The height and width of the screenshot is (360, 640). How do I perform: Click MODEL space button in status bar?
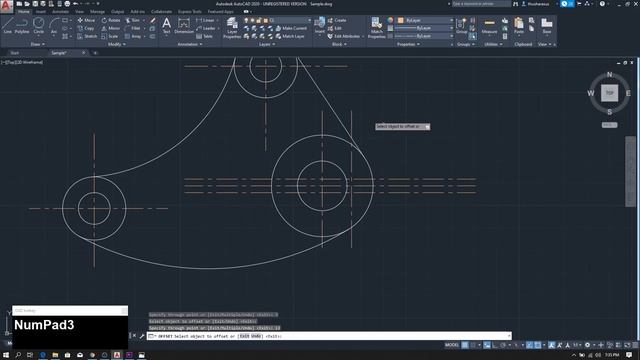tap(451, 345)
